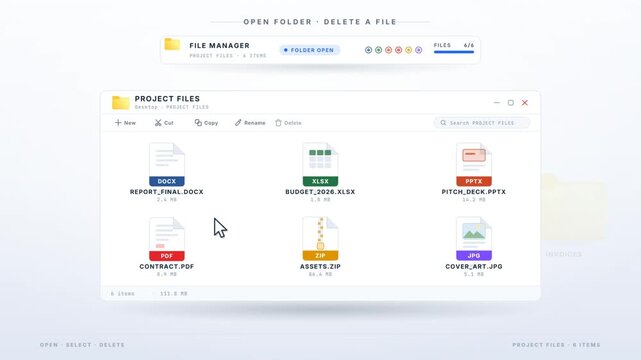Viewport: 641px width, 360px height.
Task: Click the Project Files window folder icon
Action: [121, 102]
